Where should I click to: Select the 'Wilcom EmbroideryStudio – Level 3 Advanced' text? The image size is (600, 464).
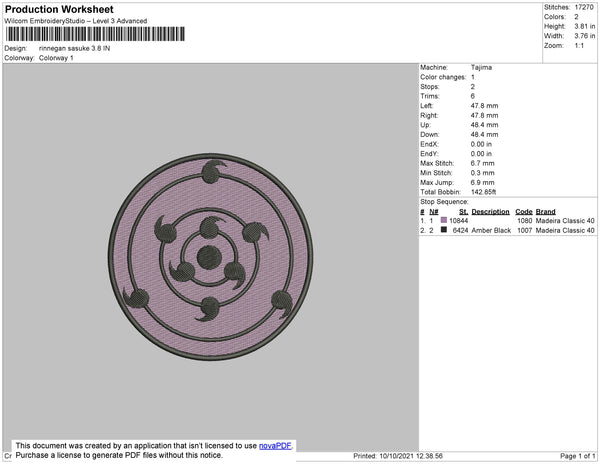click(76, 21)
